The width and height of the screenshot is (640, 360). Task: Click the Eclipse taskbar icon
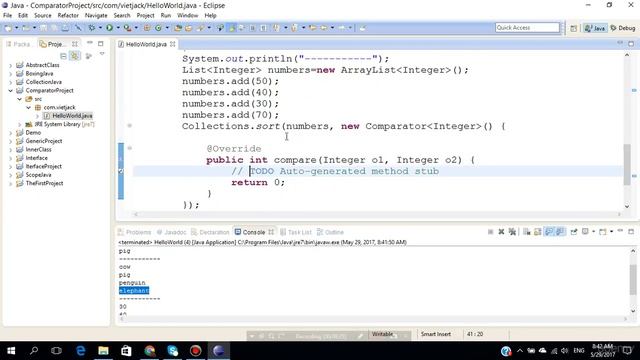(218, 351)
